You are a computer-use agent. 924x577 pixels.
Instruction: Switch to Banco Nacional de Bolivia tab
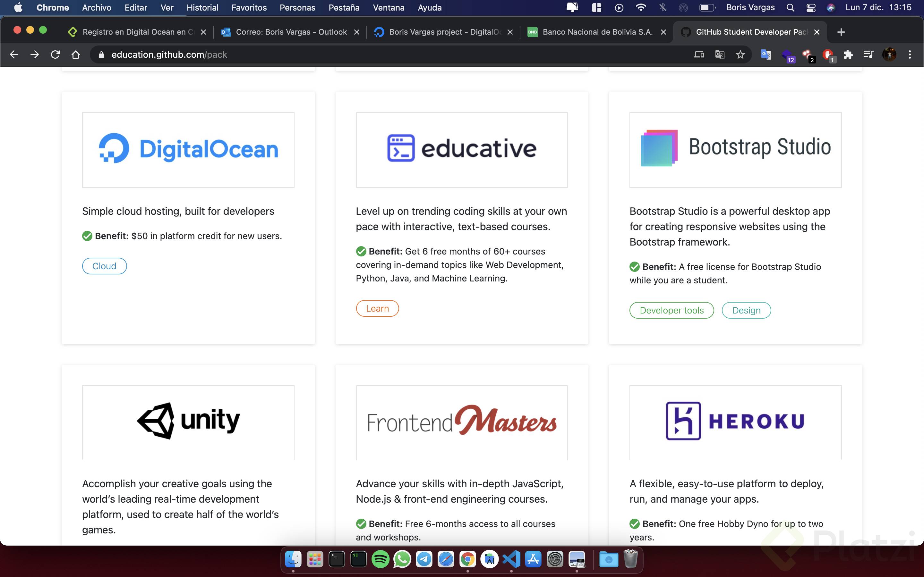[x=597, y=32]
